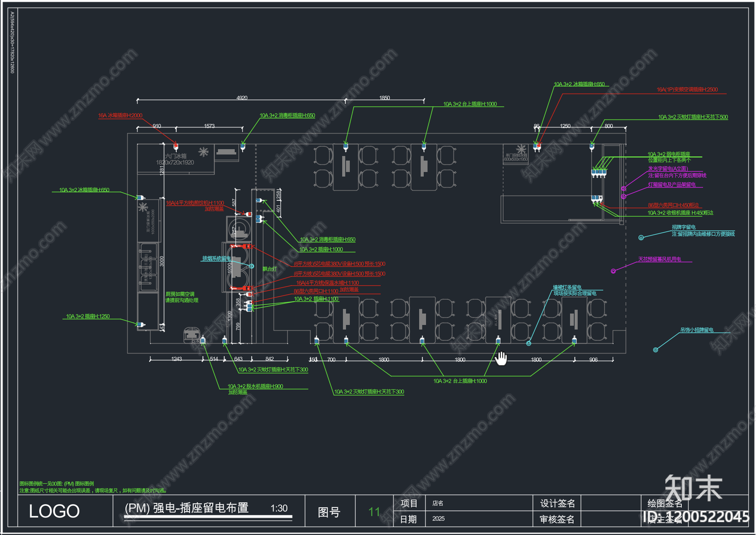Select the "灯箱留电及产品架留电" annotation
Viewport: 756px width, 535px height.
pyautogui.click(x=671, y=185)
